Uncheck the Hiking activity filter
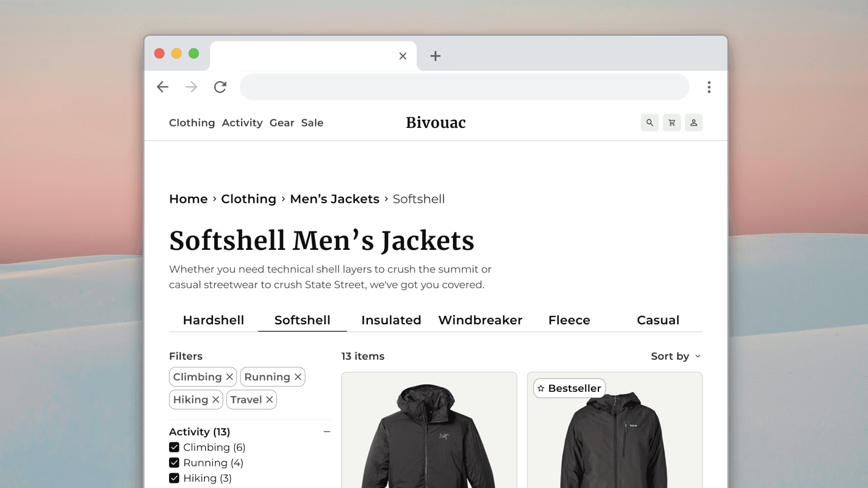Image resolution: width=868 pixels, height=488 pixels. pos(175,478)
